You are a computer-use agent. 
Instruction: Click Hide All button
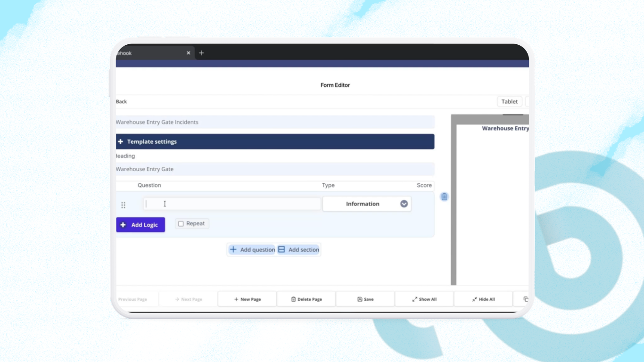[483, 299]
